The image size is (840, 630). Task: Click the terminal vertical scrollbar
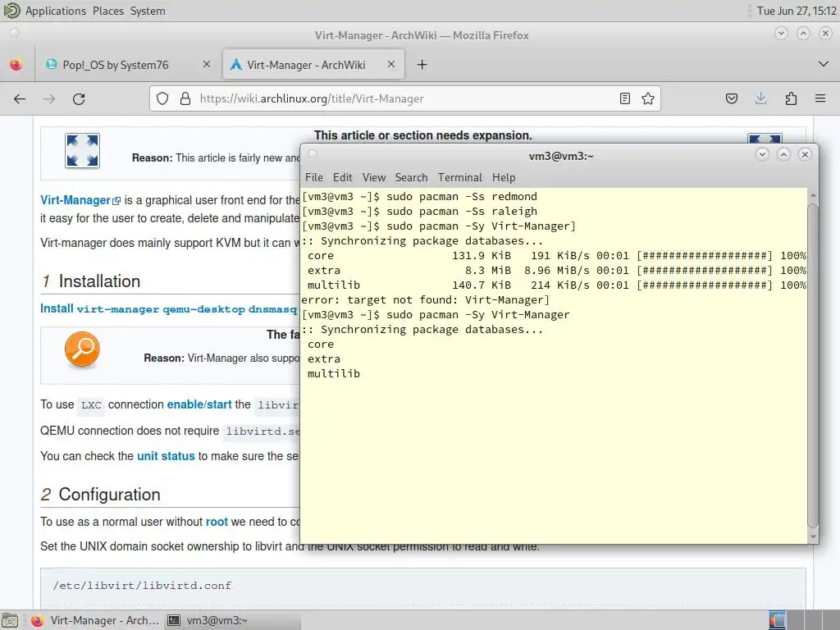click(x=813, y=364)
